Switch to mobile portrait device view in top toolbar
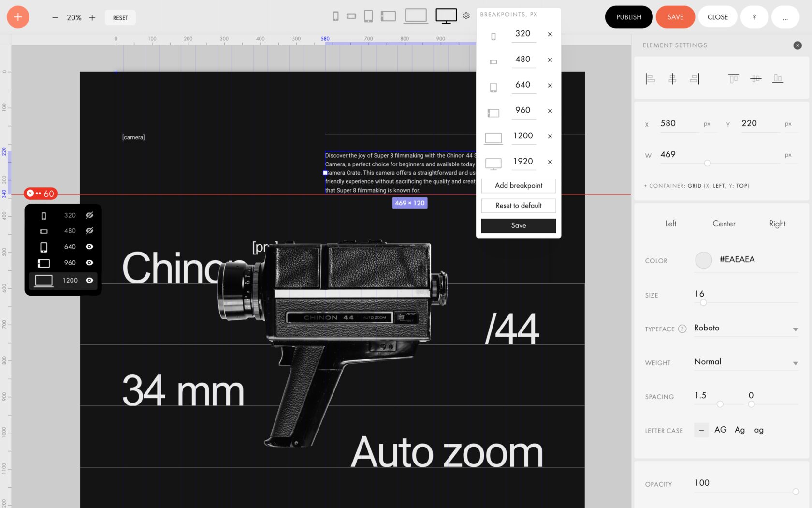 click(x=335, y=16)
